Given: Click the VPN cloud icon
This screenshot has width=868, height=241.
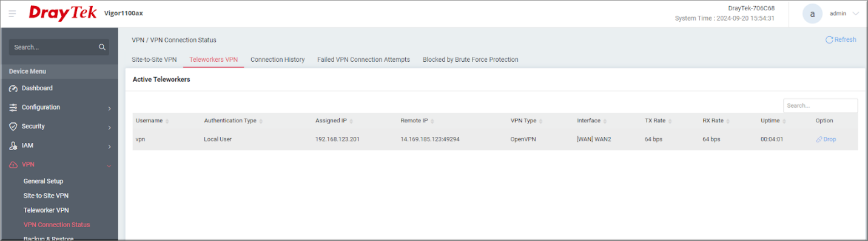Looking at the screenshot, I should tap(13, 165).
